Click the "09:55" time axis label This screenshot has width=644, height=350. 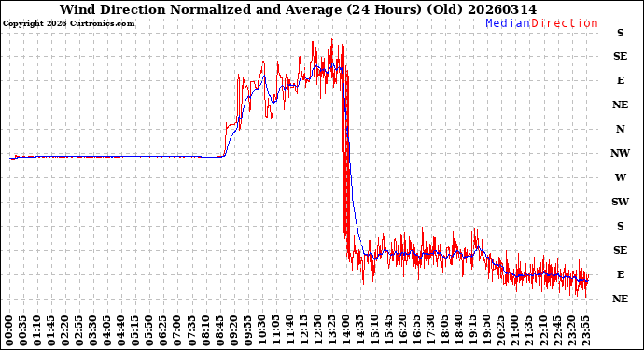tap(247, 331)
